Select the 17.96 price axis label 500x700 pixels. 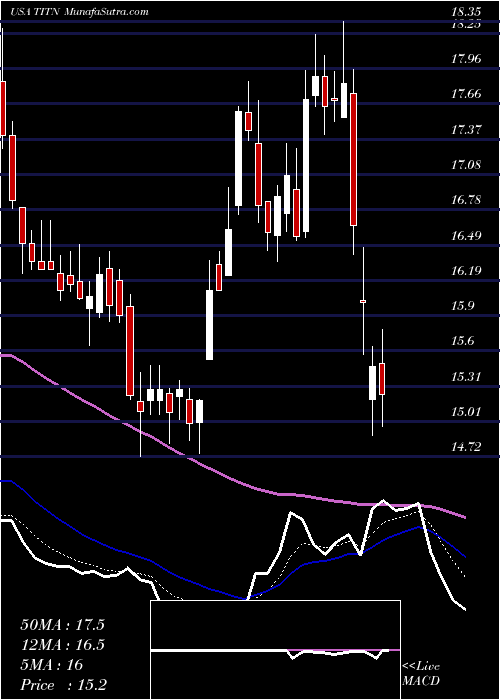(466, 58)
